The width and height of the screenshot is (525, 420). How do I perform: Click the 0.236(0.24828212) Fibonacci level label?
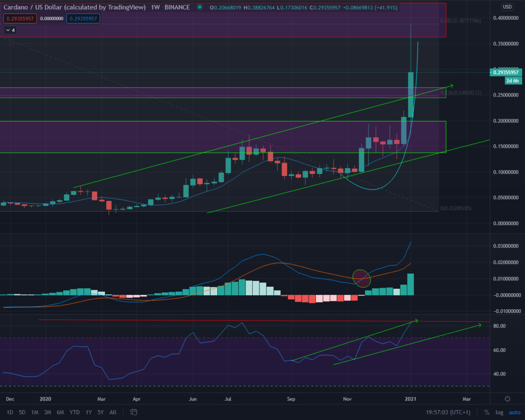[x=461, y=92]
